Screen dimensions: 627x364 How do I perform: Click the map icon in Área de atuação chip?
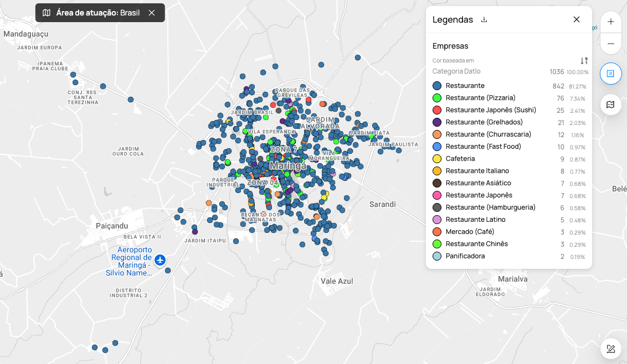coord(47,13)
